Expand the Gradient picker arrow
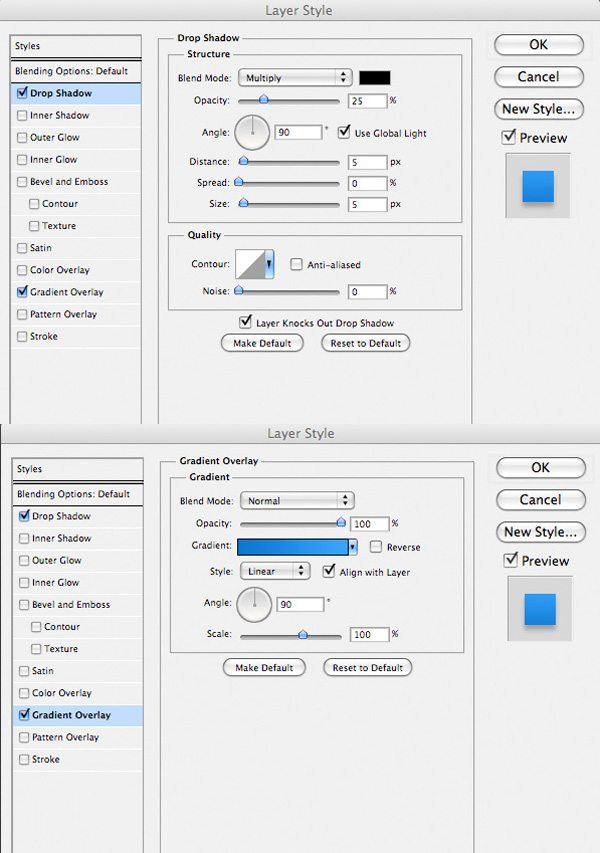The width and height of the screenshot is (600, 853). point(353,547)
